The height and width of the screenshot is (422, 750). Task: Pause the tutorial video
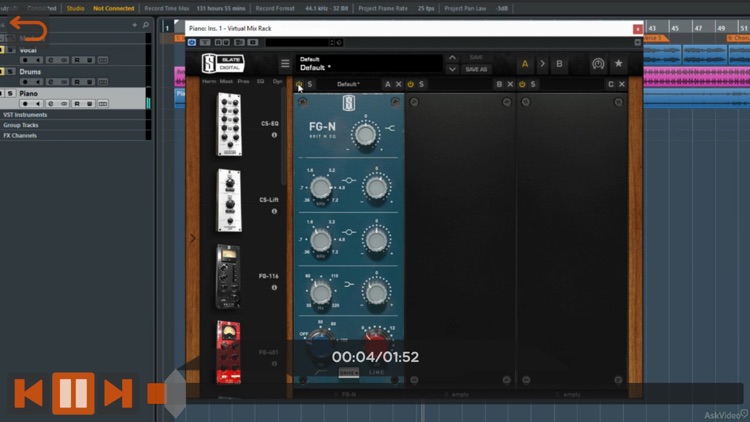pos(73,393)
